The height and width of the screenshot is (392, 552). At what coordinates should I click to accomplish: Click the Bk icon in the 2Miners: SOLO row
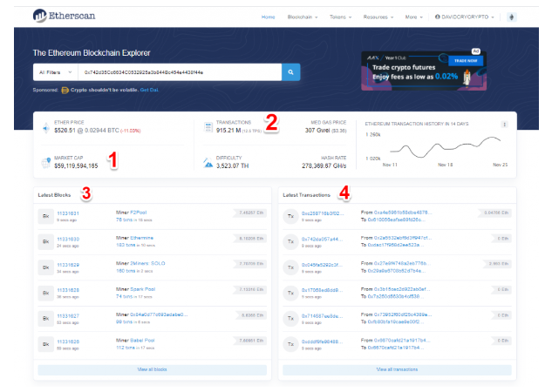[x=45, y=267]
